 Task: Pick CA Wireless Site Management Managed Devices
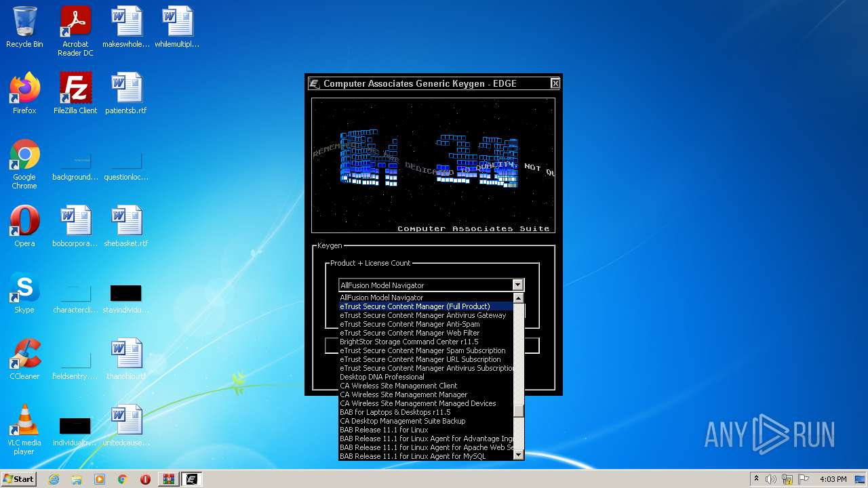[x=426, y=403]
